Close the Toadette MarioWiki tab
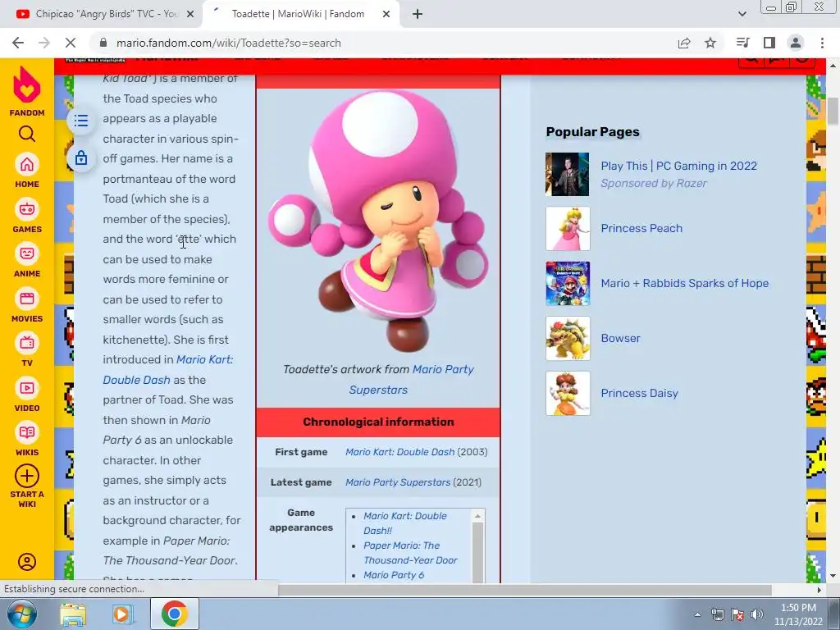This screenshot has width=840, height=630. 386,14
